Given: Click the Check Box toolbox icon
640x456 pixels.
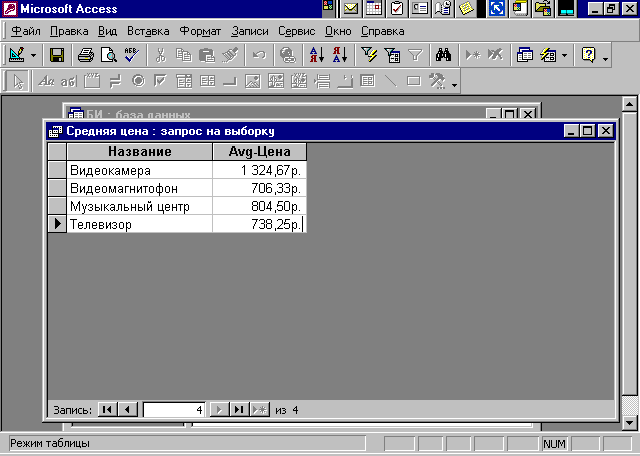Looking at the screenshot, I should [161, 81].
